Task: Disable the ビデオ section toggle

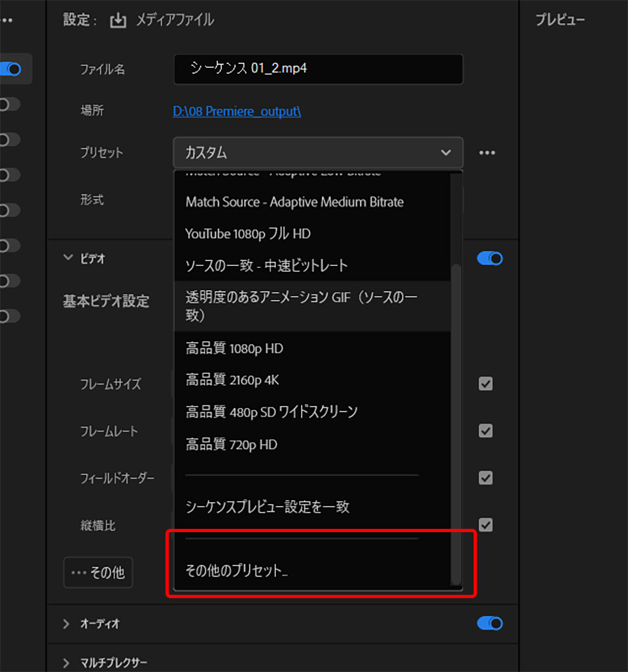Action: pyautogui.click(x=489, y=258)
